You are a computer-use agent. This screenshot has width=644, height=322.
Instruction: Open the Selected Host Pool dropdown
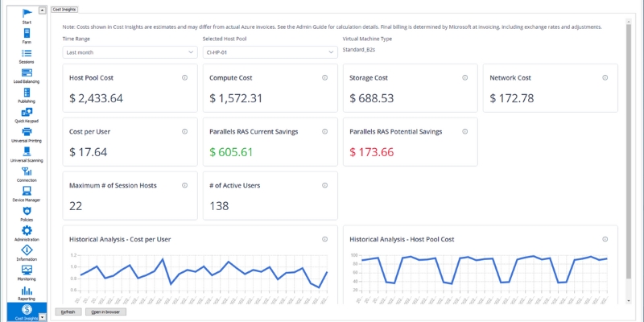click(270, 52)
